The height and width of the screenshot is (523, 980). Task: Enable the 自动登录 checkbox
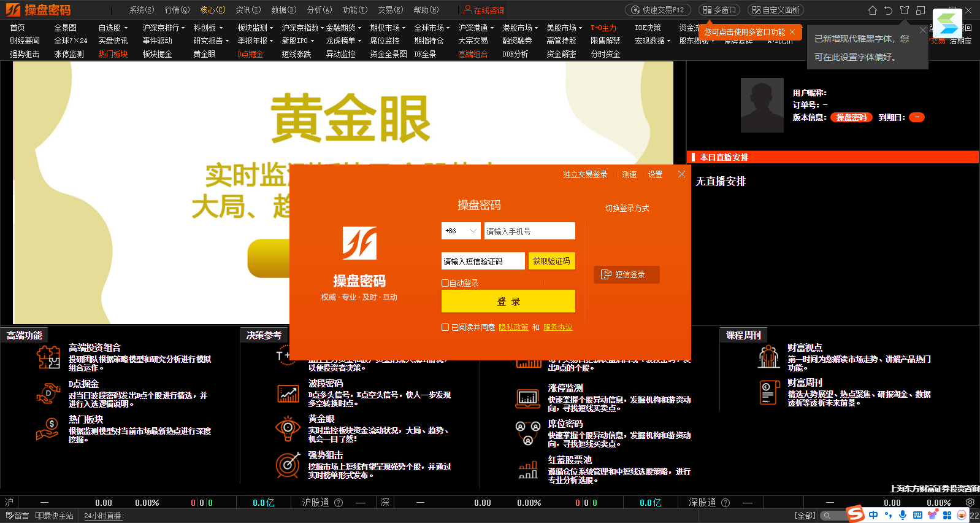[x=445, y=283]
